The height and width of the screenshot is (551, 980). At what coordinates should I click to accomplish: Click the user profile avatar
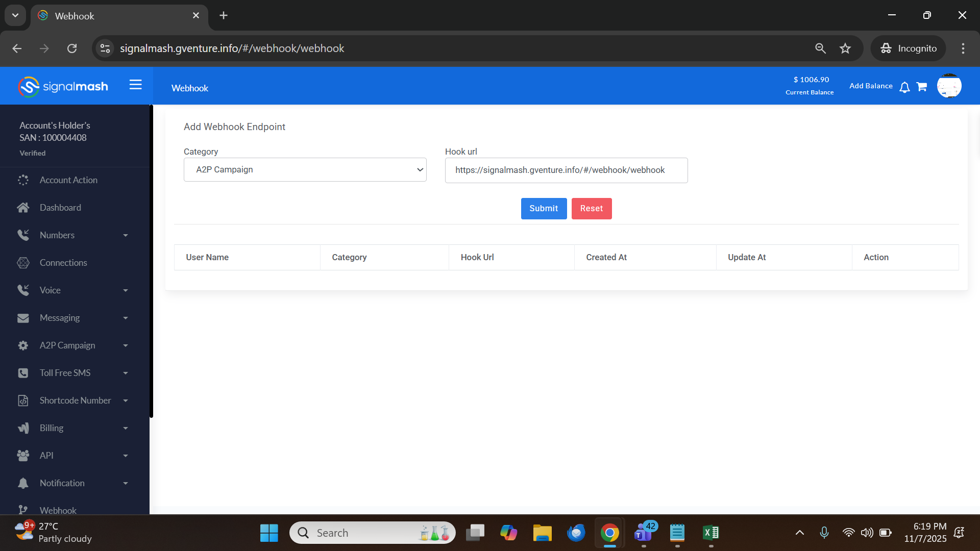[x=949, y=86]
